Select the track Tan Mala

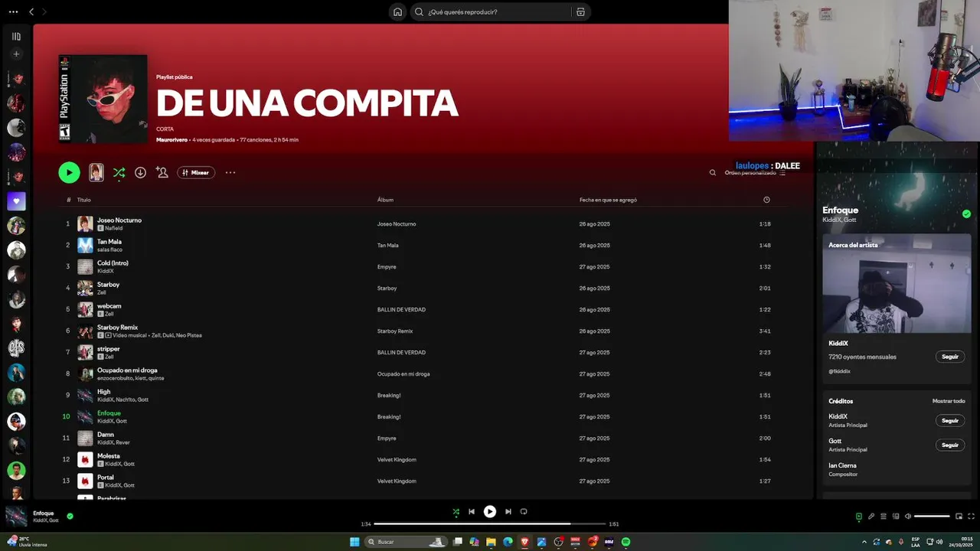point(109,242)
